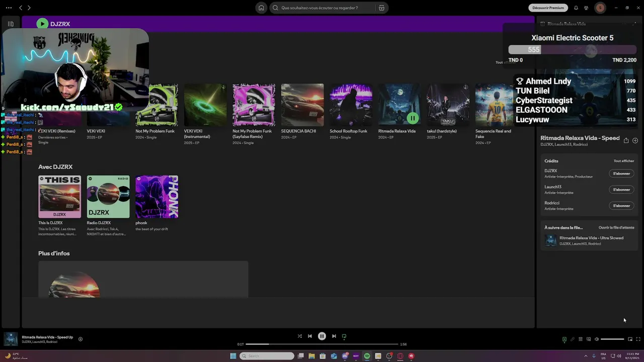
Task: Add current song to Liked with plus icon
Action: [x=80, y=339]
